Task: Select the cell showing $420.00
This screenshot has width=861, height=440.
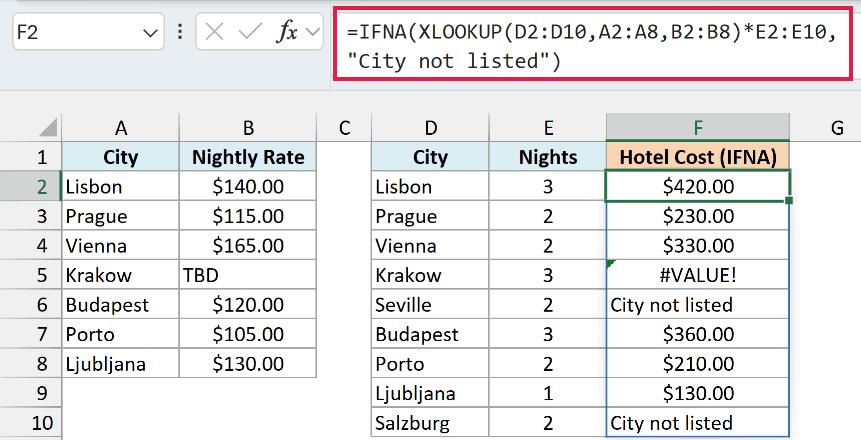Action: coord(698,186)
